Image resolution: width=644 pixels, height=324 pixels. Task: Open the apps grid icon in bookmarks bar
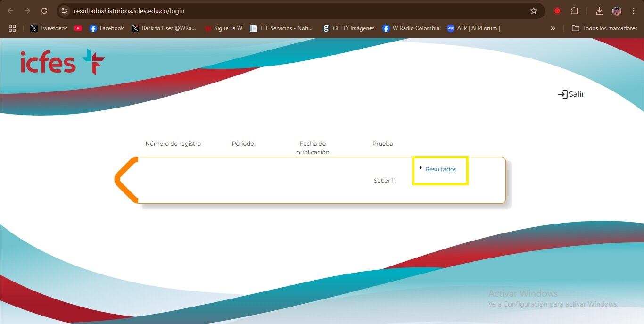pos(12,28)
